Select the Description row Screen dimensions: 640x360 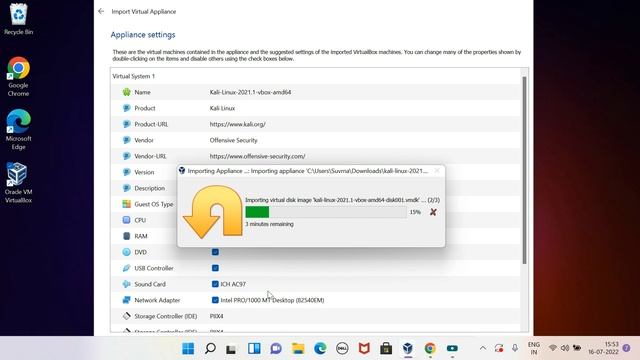click(149, 188)
